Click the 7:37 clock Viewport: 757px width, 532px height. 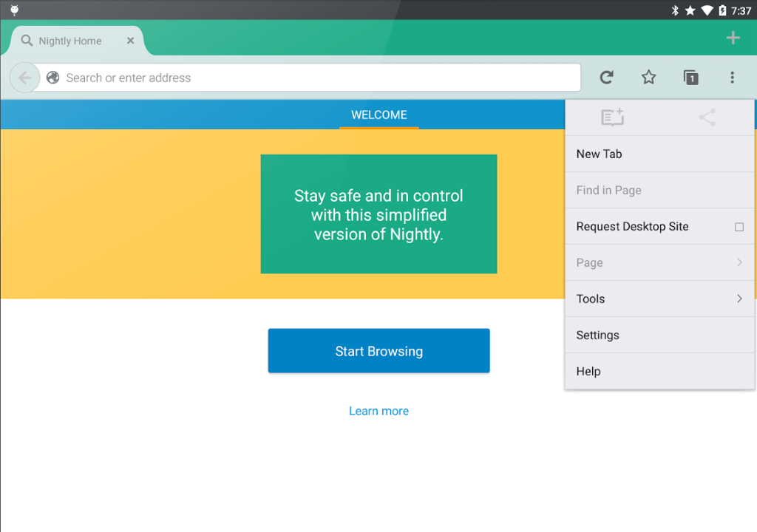click(741, 10)
